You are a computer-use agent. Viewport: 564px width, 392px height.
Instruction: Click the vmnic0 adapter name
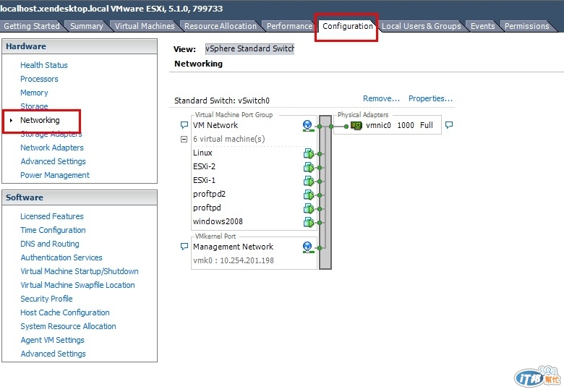[378, 125]
